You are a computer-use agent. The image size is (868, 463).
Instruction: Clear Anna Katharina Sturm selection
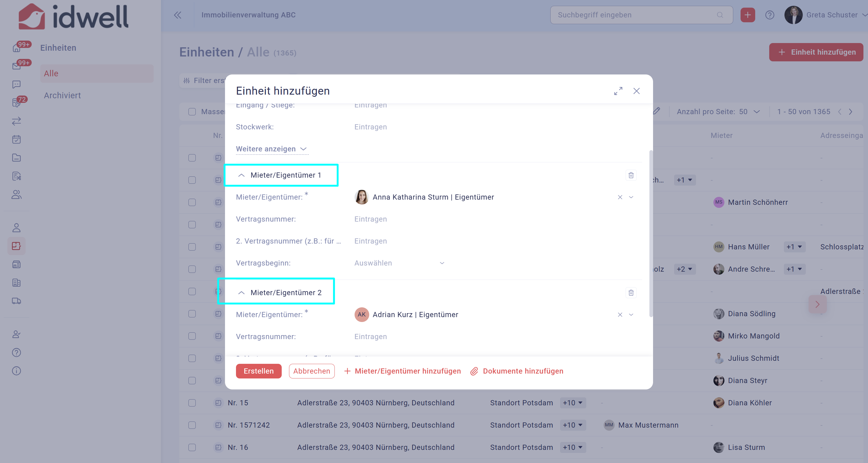click(x=620, y=197)
